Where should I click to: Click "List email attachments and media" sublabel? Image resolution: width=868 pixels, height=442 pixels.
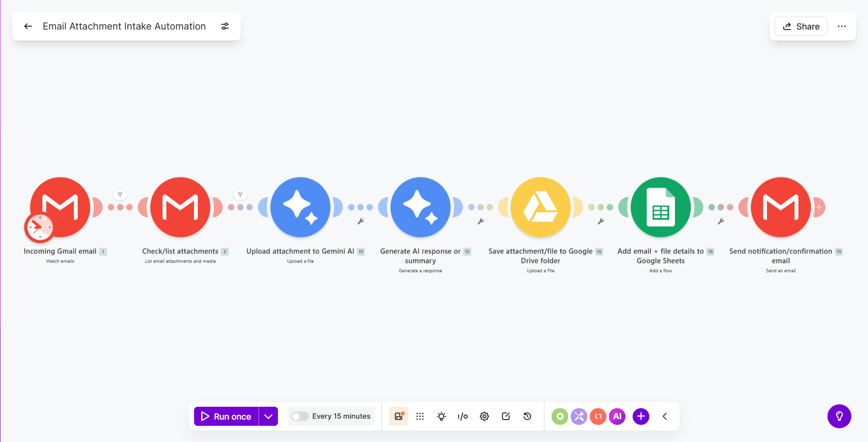pyautogui.click(x=180, y=261)
